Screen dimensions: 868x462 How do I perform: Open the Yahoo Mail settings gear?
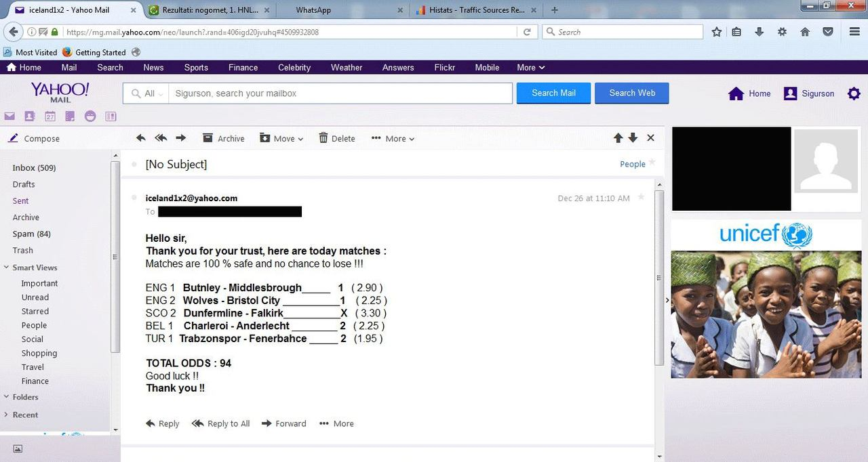click(854, 93)
